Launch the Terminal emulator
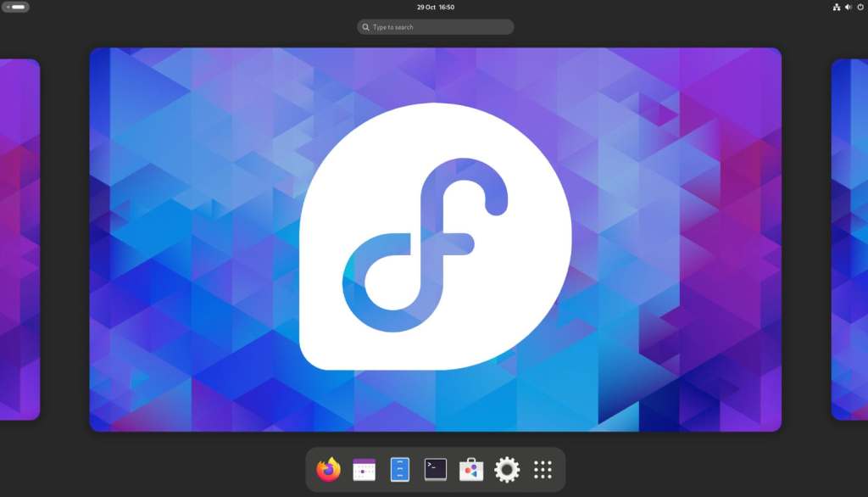The width and height of the screenshot is (868, 497). click(435, 469)
